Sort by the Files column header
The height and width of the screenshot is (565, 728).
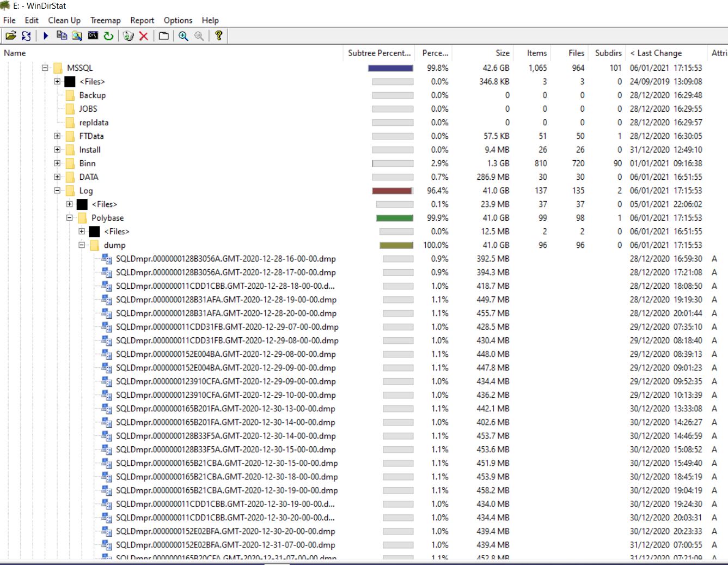(x=570, y=53)
